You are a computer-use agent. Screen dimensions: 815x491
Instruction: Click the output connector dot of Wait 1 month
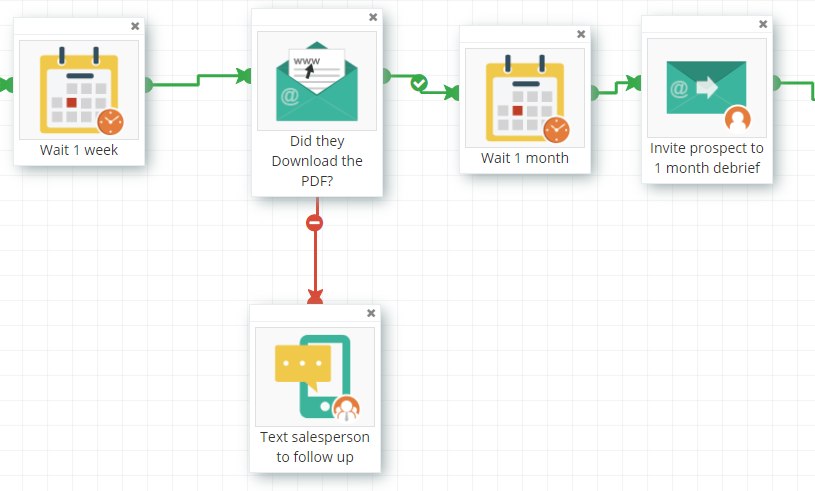(594, 93)
